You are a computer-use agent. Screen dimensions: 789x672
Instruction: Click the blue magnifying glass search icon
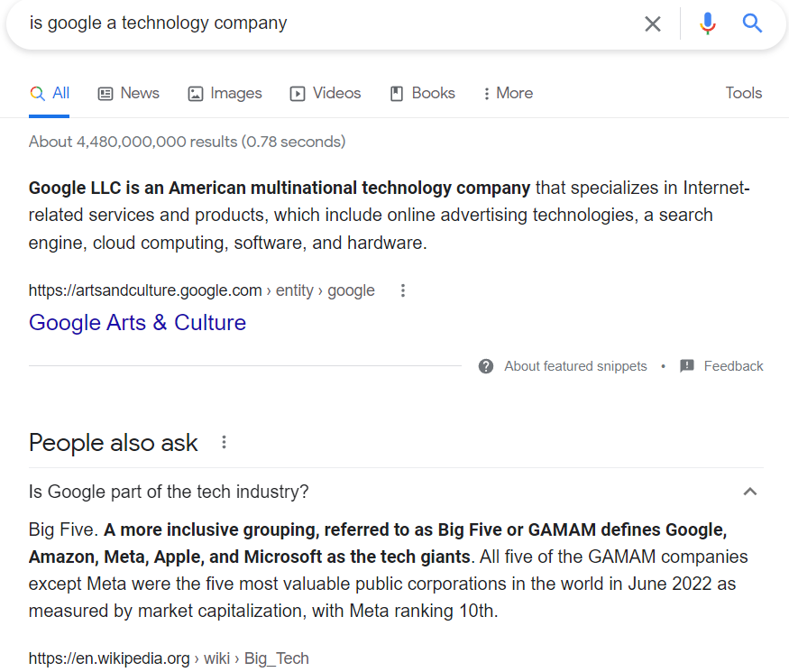[753, 23]
